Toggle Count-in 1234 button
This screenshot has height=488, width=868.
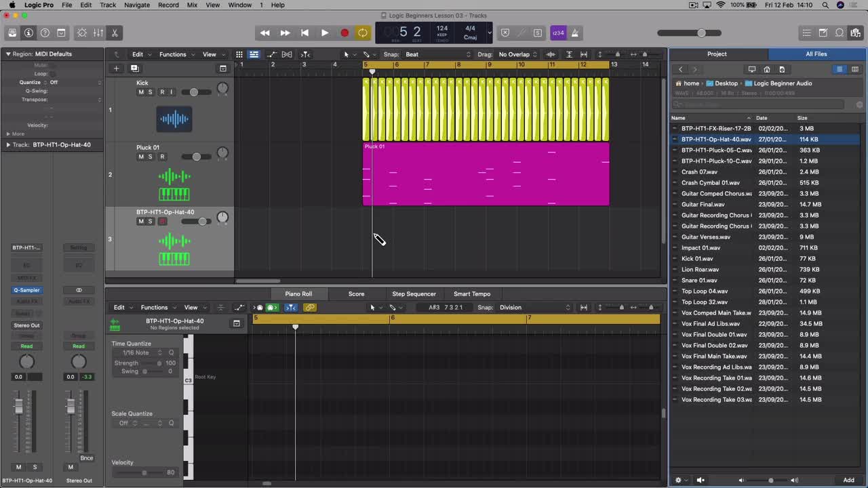tap(558, 33)
